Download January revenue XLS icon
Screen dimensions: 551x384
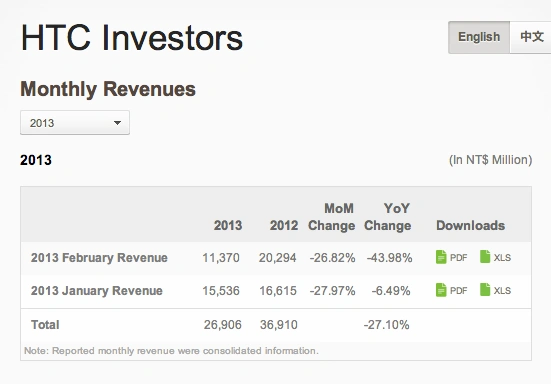(485, 289)
